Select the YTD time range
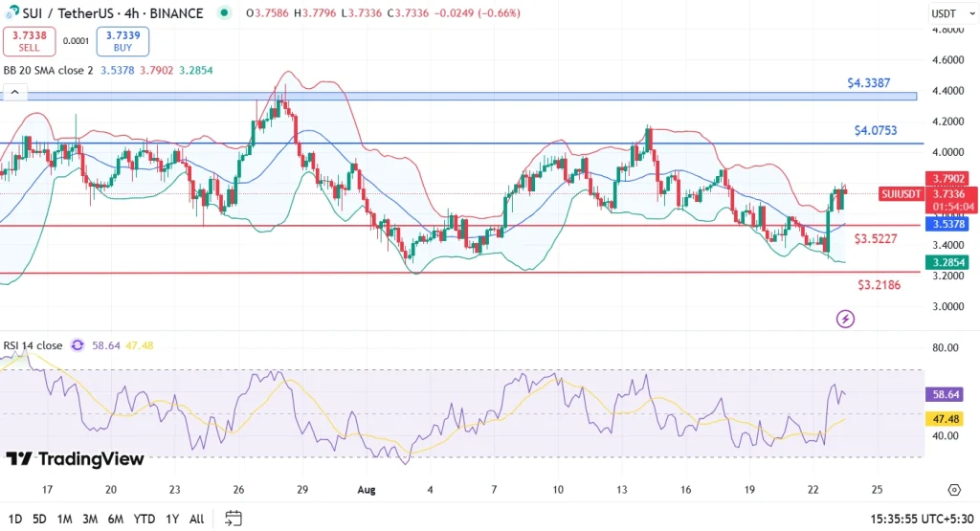The height and width of the screenshot is (531, 980). point(145,519)
